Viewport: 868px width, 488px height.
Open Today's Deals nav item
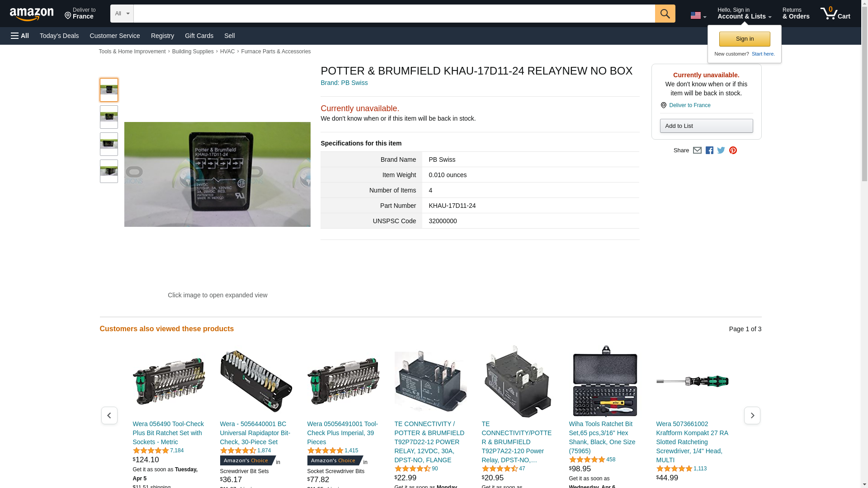point(59,36)
